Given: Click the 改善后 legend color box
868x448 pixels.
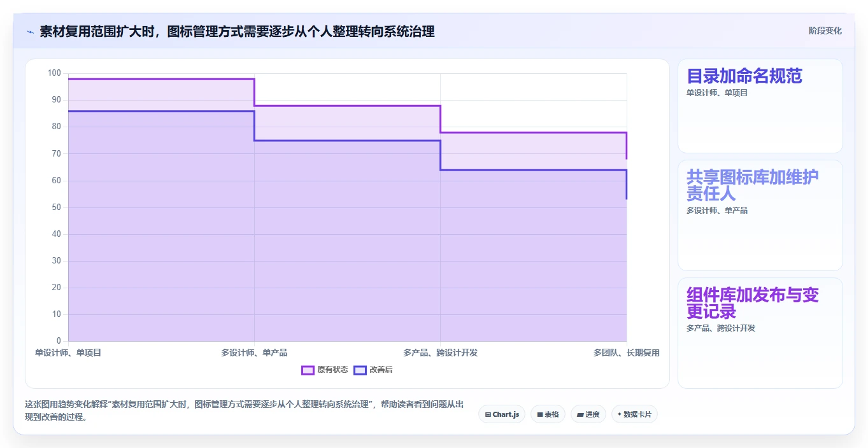Looking at the screenshot, I should click(x=360, y=370).
